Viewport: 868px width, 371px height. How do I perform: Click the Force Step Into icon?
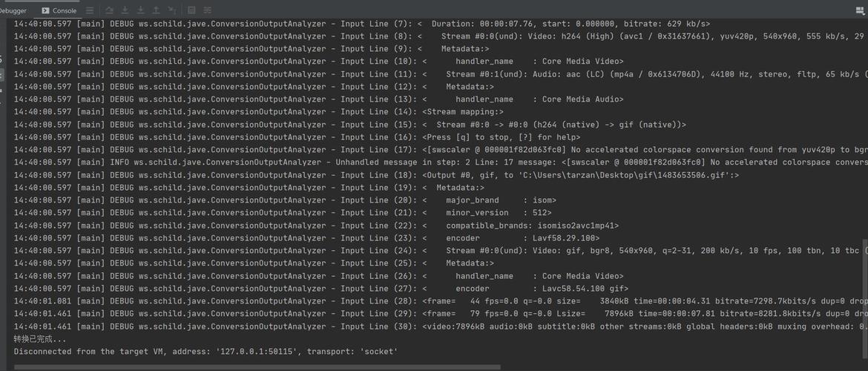(x=141, y=10)
